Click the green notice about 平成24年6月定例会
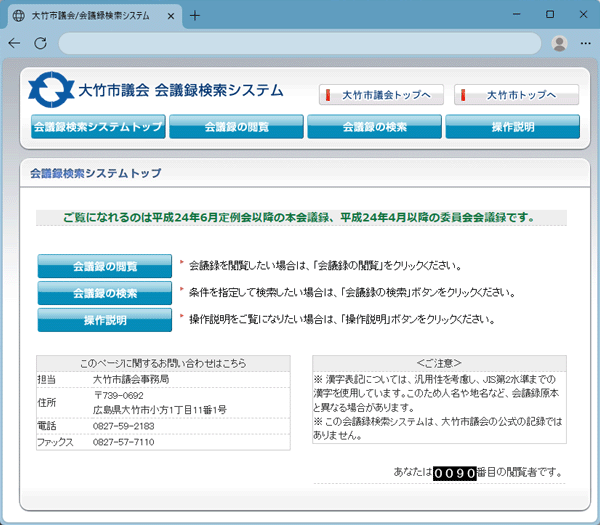 pos(299,218)
